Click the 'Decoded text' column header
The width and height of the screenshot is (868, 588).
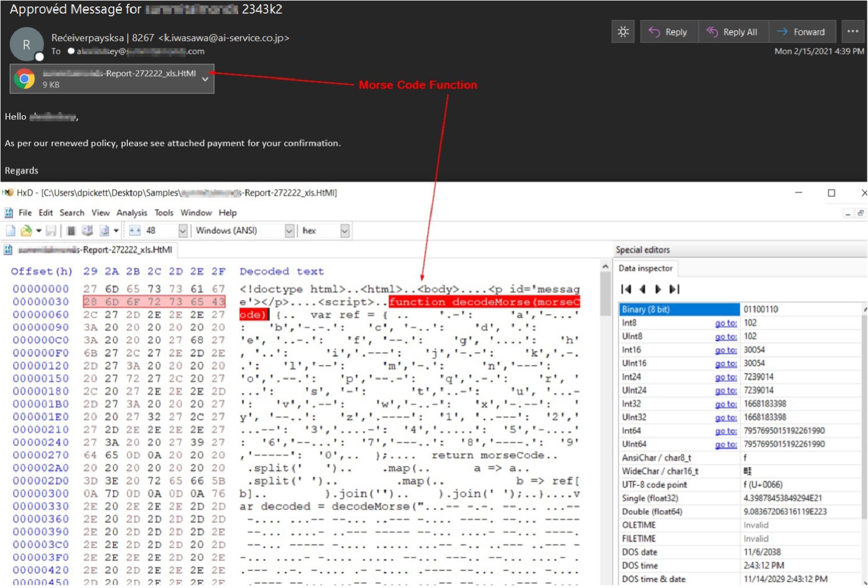[282, 271]
